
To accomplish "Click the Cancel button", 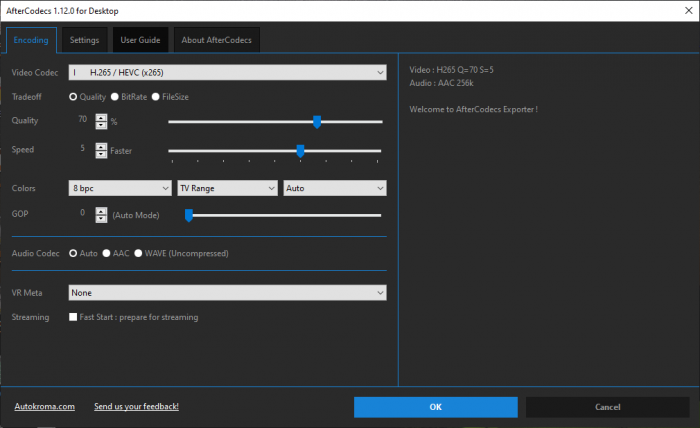I will click(608, 407).
